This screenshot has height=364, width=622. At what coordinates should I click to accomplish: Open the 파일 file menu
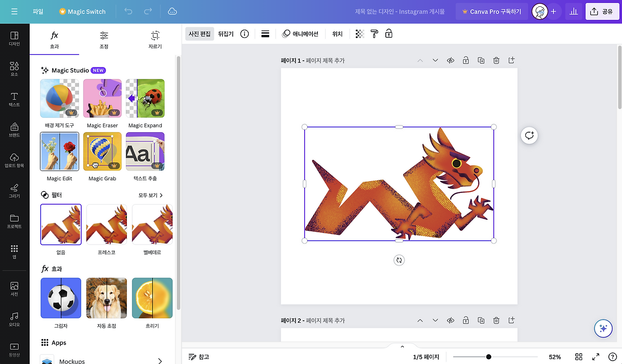point(38,11)
